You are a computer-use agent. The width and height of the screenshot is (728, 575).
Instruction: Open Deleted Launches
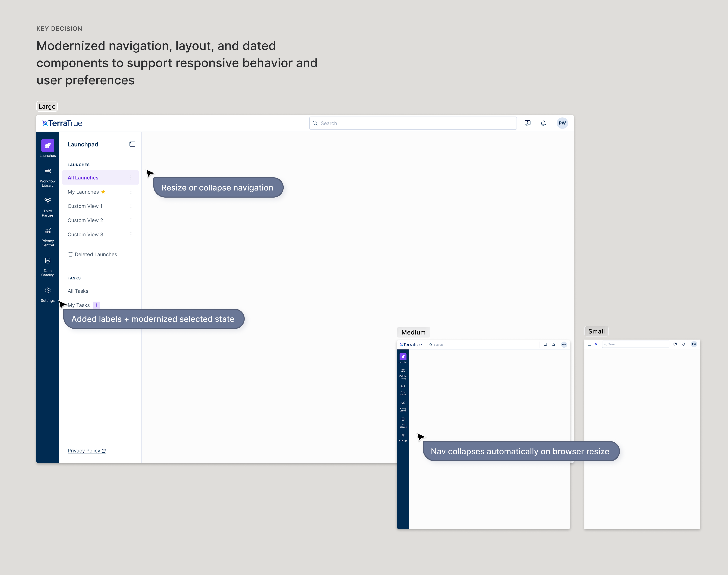[x=96, y=254]
